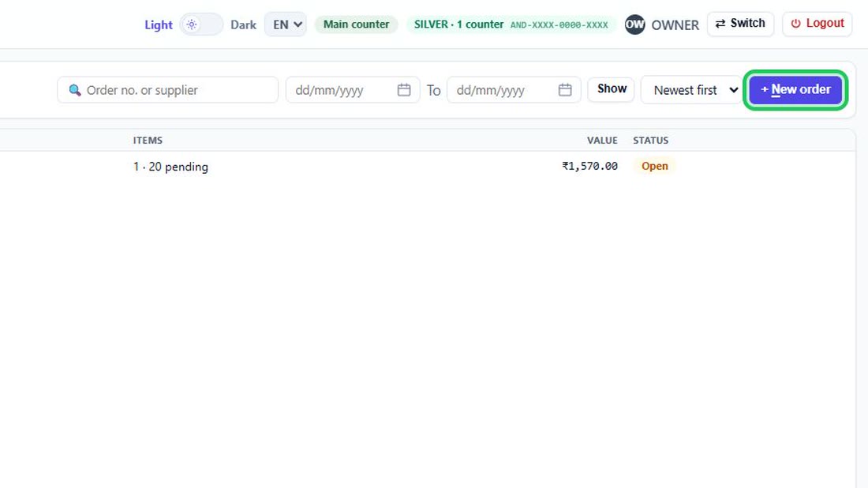868x488 pixels.
Task: Click the SILVER 1 counter license badge
Action: [x=511, y=24]
